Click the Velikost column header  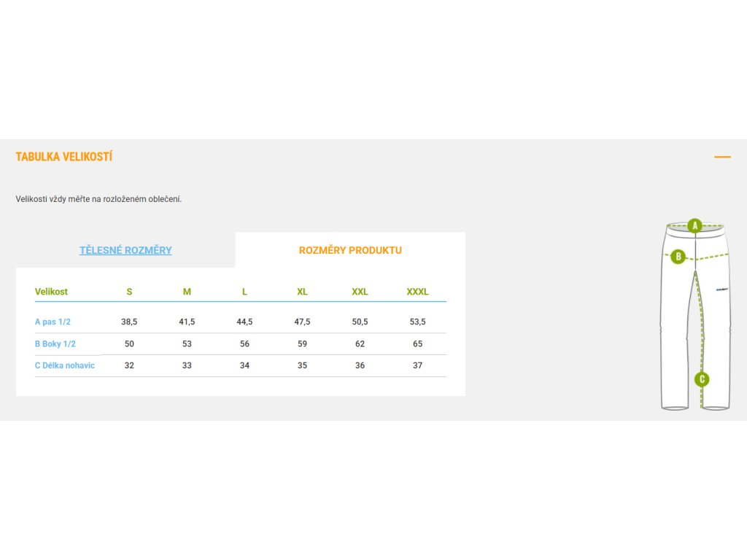coord(52,292)
